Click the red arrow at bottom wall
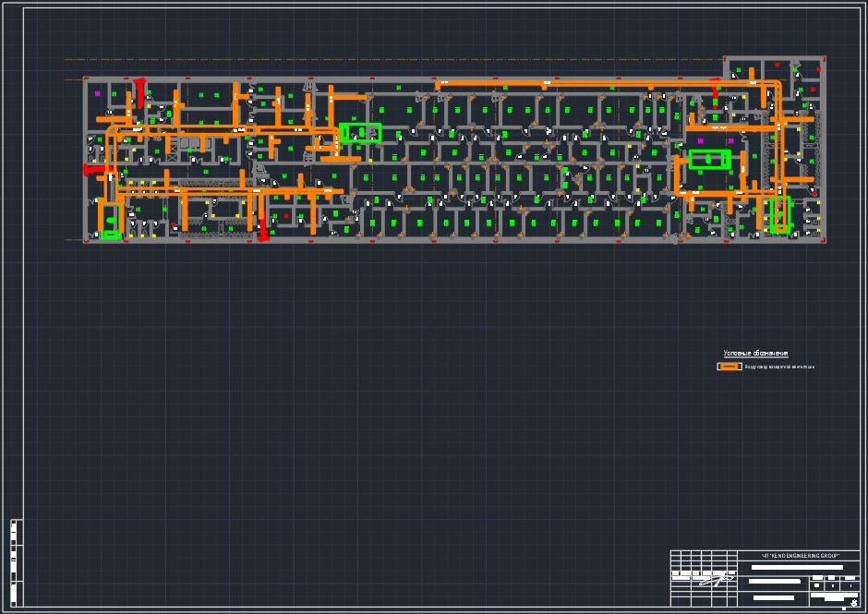This screenshot has height=614, width=868. [x=263, y=226]
